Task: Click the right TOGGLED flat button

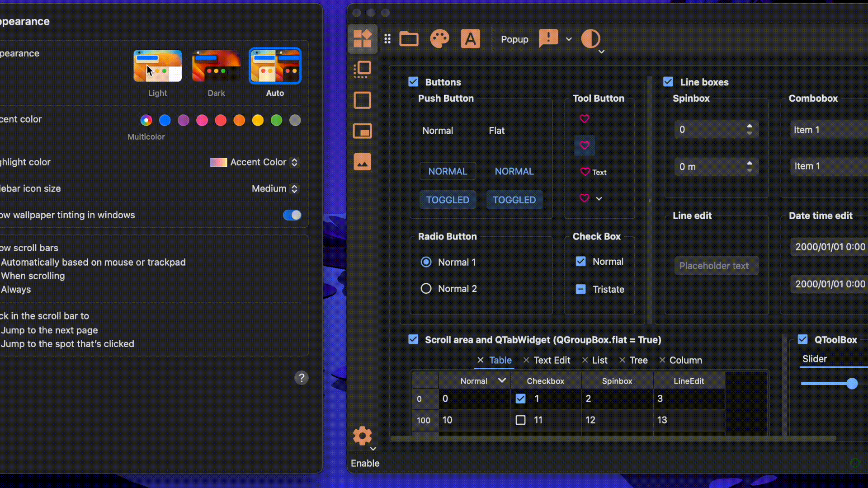Action: click(514, 200)
